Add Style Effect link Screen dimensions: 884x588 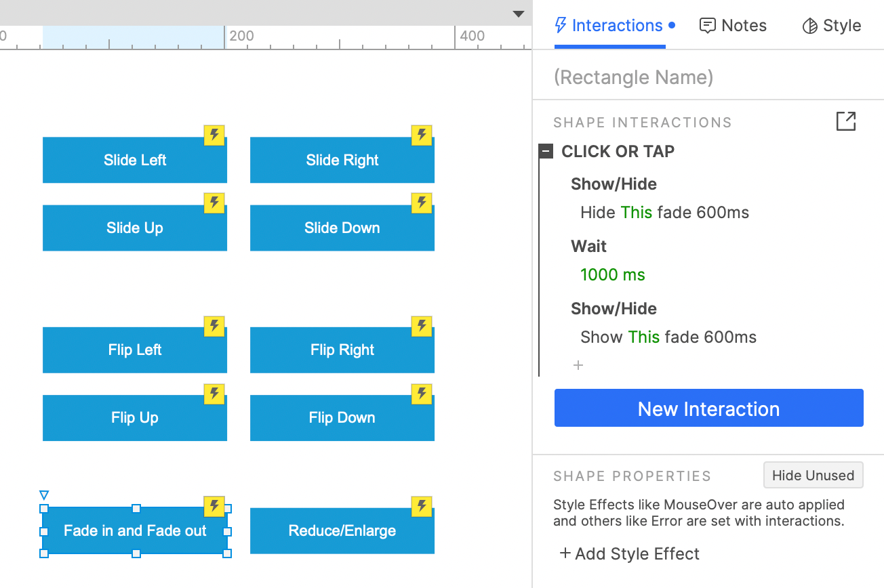pyautogui.click(x=630, y=553)
